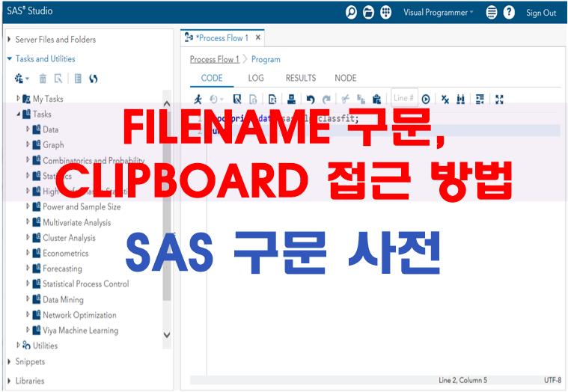Expand the My Tasks folder
The image size is (568, 392).
click(18, 98)
